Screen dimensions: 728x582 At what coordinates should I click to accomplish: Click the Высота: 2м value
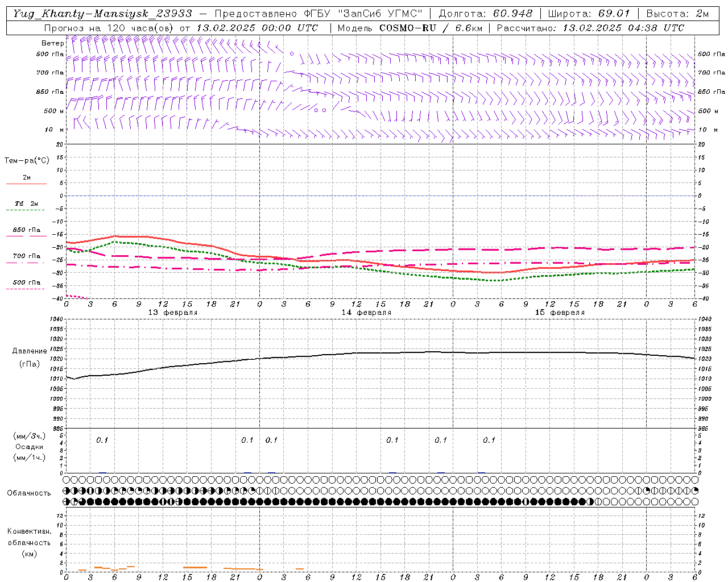click(677, 14)
